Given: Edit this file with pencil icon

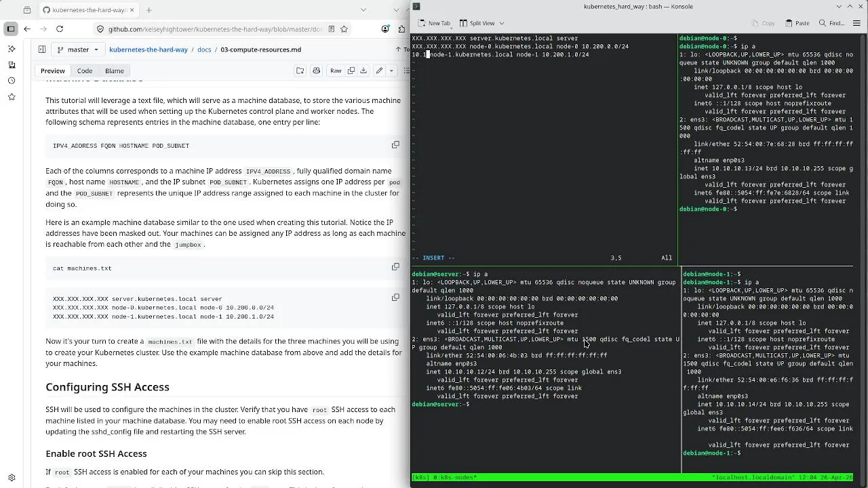Looking at the screenshot, I should [x=380, y=70].
